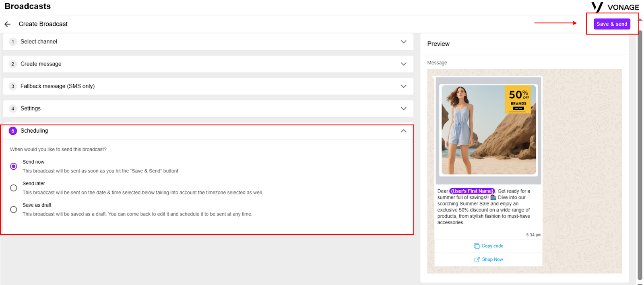Open the Fallback message (SMS only) step
Viewport: 644px width, 285px height.
pos(208,86)
